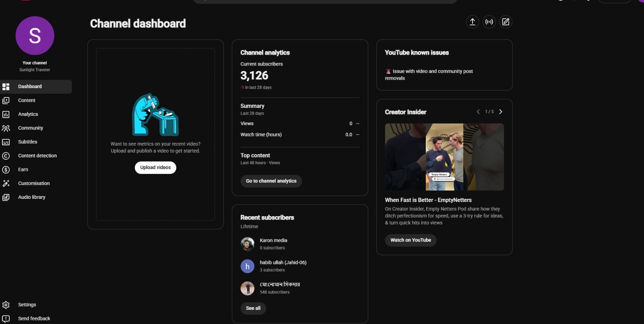
Task: Click the Karon media subscriber name
Action: tap(274, 240)
